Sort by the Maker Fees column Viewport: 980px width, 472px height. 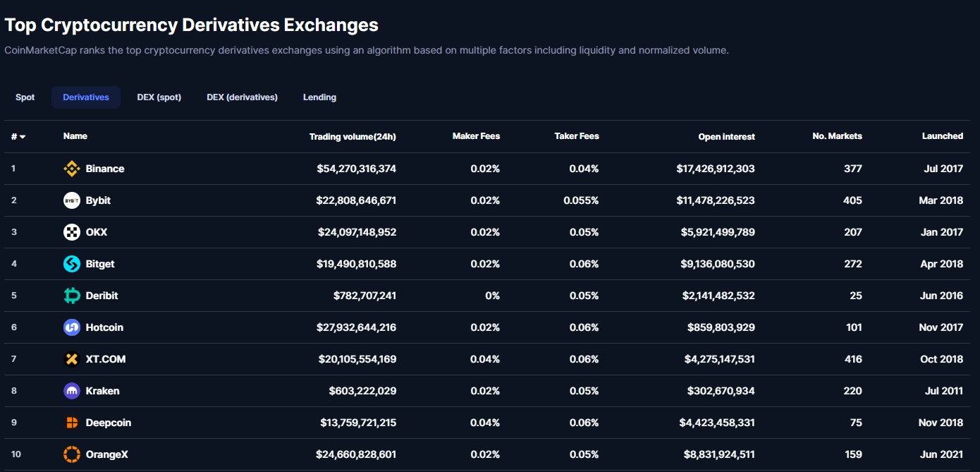(x=476, y=136)
